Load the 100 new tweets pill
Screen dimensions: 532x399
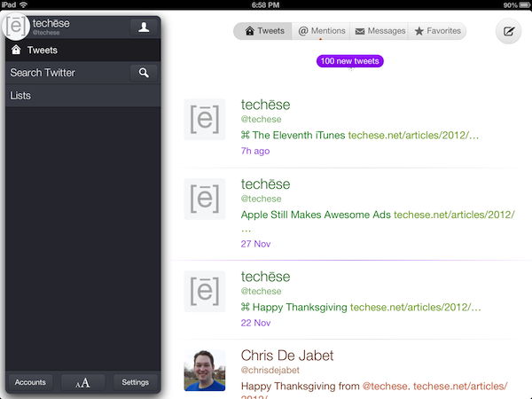(350, 61)
